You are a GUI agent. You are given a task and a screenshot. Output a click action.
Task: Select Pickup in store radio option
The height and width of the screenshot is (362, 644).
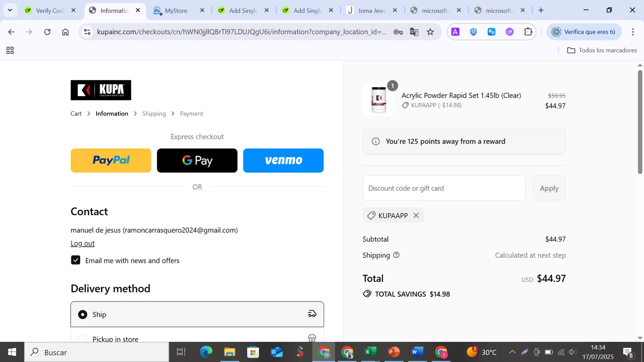click(82, 339)
